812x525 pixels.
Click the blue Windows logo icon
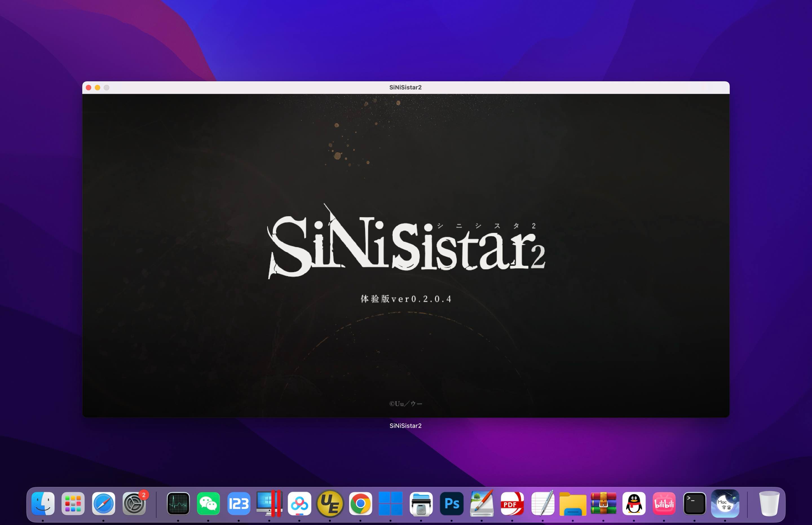point(391,504)
